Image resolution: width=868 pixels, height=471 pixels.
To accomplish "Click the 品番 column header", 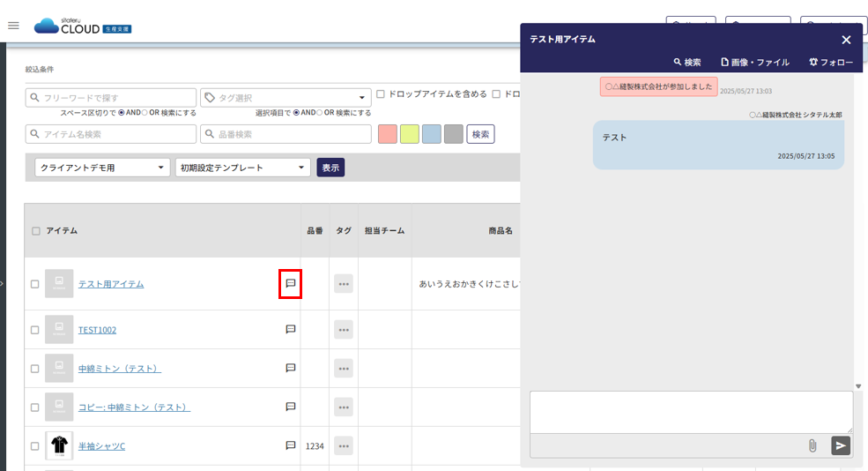I will 315,230.
